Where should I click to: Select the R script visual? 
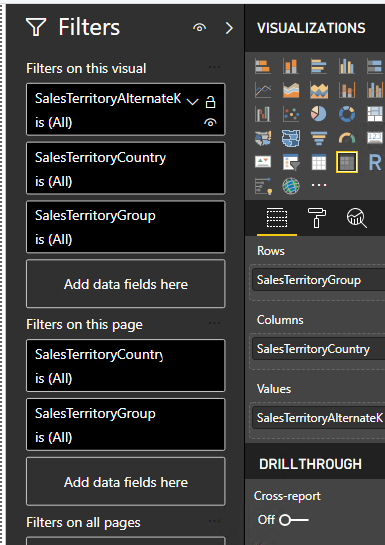point(375,162)
